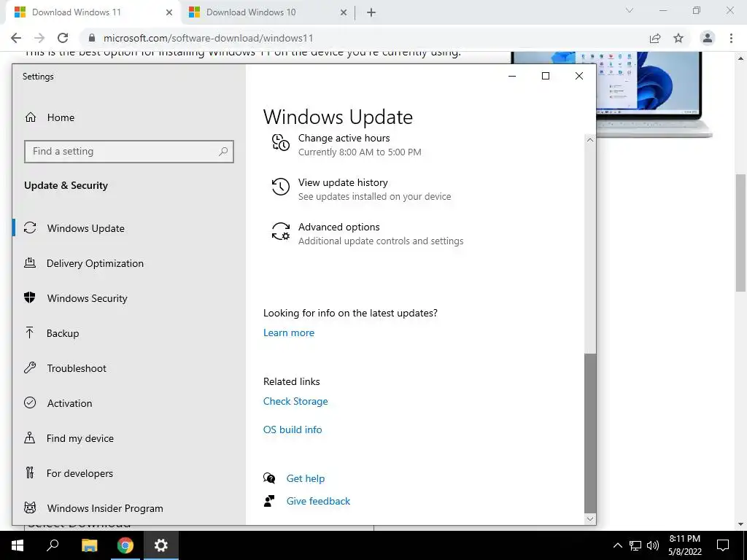Select Windows Update in sidebar
The height and width of the screenshot is (560, 747).
pos(86,228)
